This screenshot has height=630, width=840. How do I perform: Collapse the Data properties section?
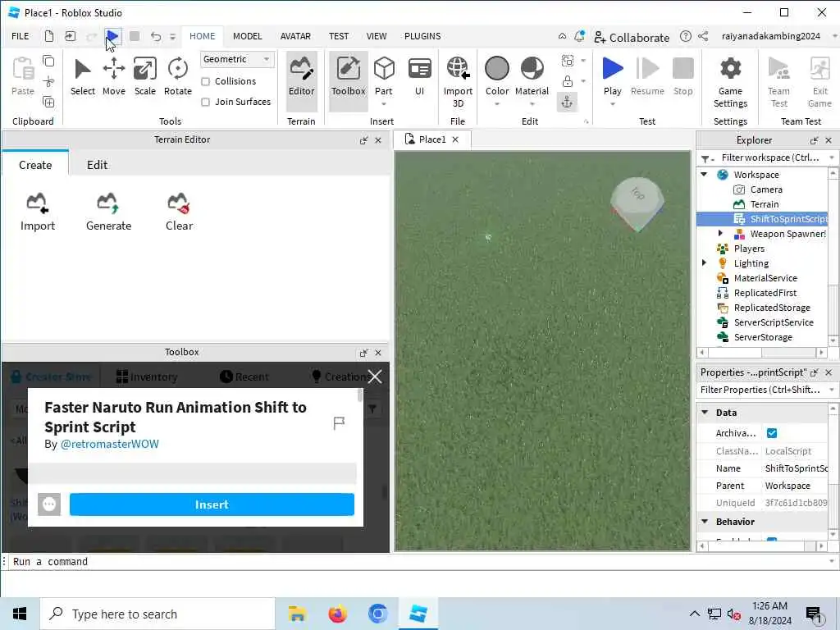[x=705, y=413]
